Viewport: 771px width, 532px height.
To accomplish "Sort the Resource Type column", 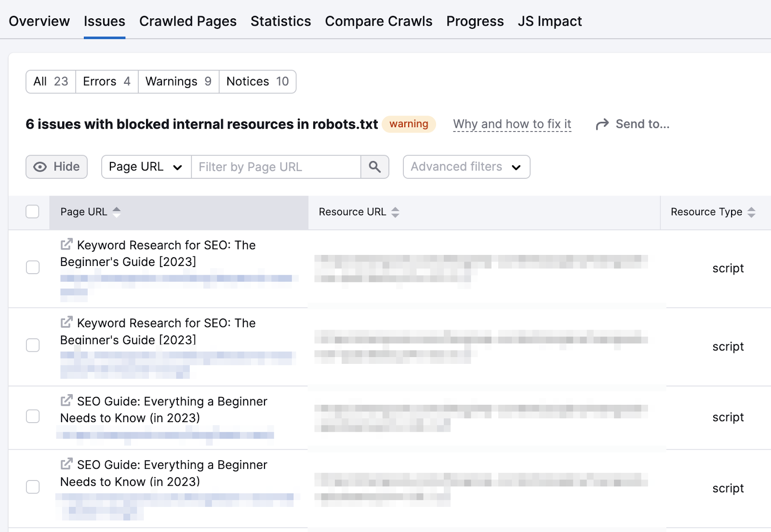I will [x=751, y=212].
